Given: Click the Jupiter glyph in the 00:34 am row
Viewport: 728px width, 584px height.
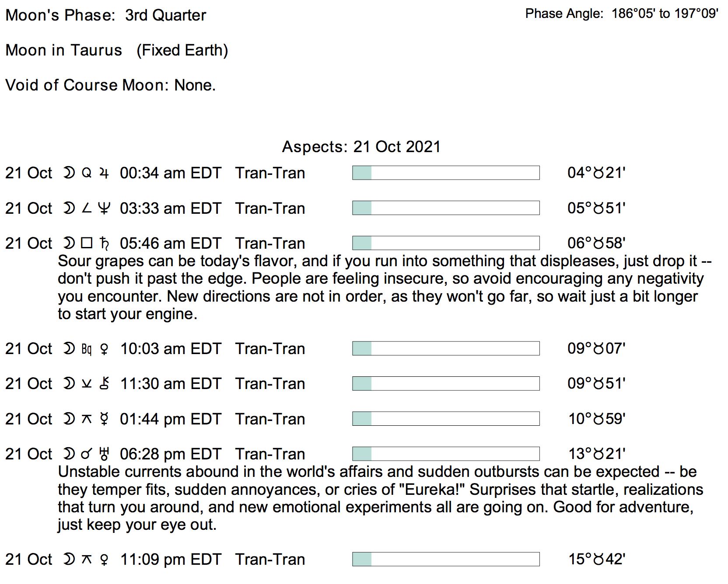Looking at the screenshot, I should point(104,173).
